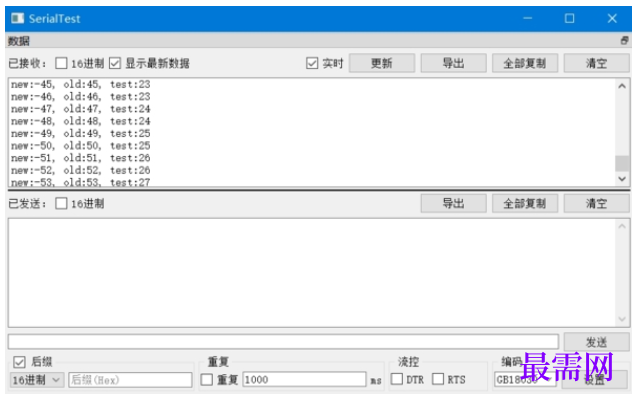The height and width of the screenshot is (398, 632).
Task: Click the line 'new:-45, old:45, test:23'
Action: click(81, 84)
